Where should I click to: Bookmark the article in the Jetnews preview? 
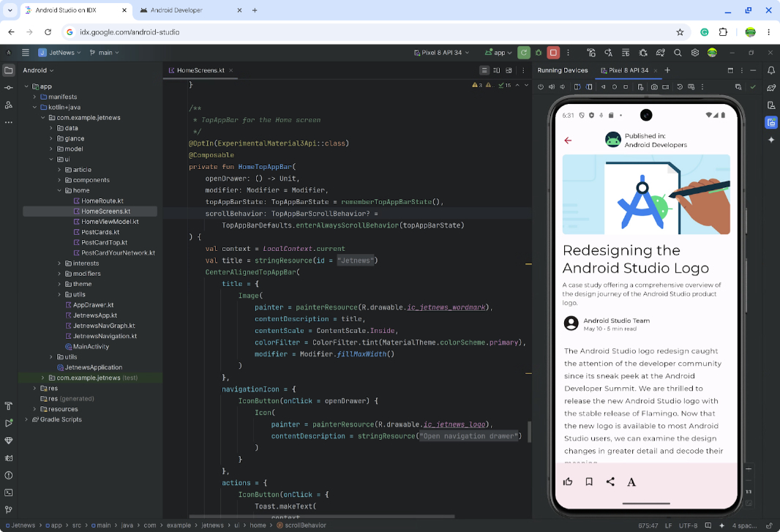click(588, 482)
